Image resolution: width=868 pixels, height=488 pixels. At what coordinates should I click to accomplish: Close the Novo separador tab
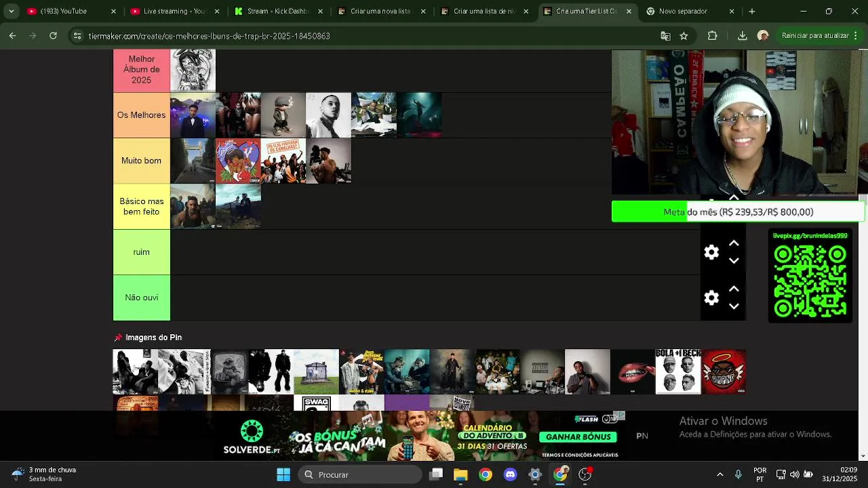731,12
